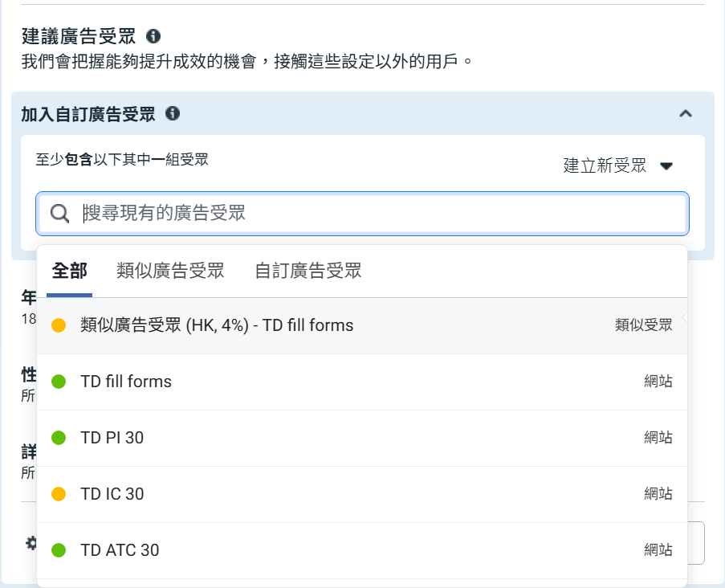This screenshot has height=588, width=725.
Task: Click the magnifier icon in search box
Action: [59, 213]
